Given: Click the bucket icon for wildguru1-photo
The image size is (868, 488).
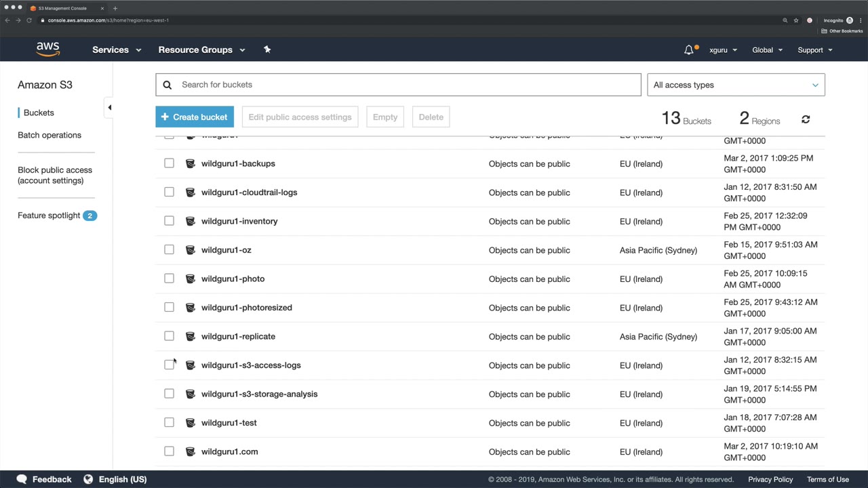Looking at the screenshot, I should click(191, 279).
